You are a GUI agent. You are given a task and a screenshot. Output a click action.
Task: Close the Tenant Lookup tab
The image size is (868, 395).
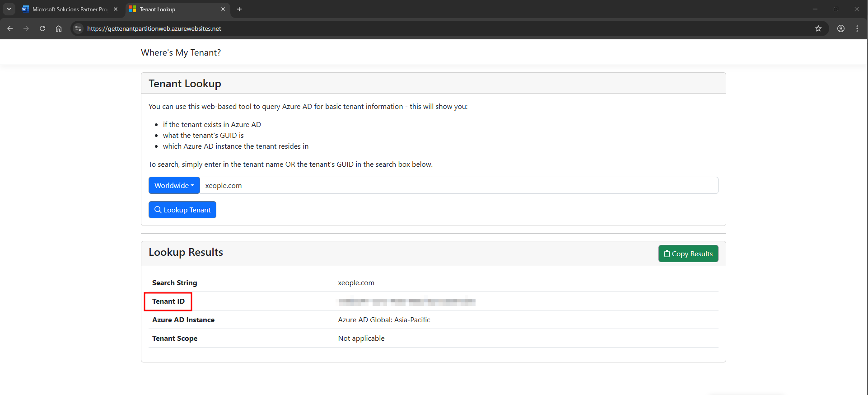pyautogui.click(x=223, y=9)
